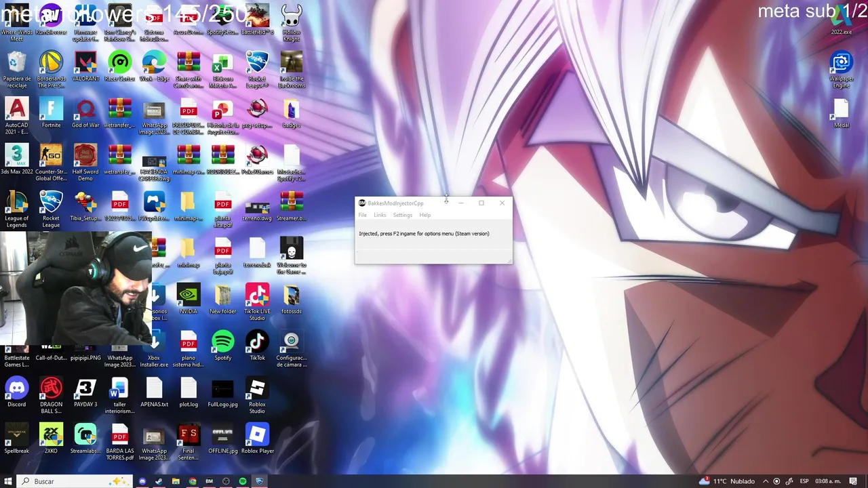Click the 03:08 a. m. taskbar clock
Viewport: 868px width, 488px height.
(x=828, y=481)
